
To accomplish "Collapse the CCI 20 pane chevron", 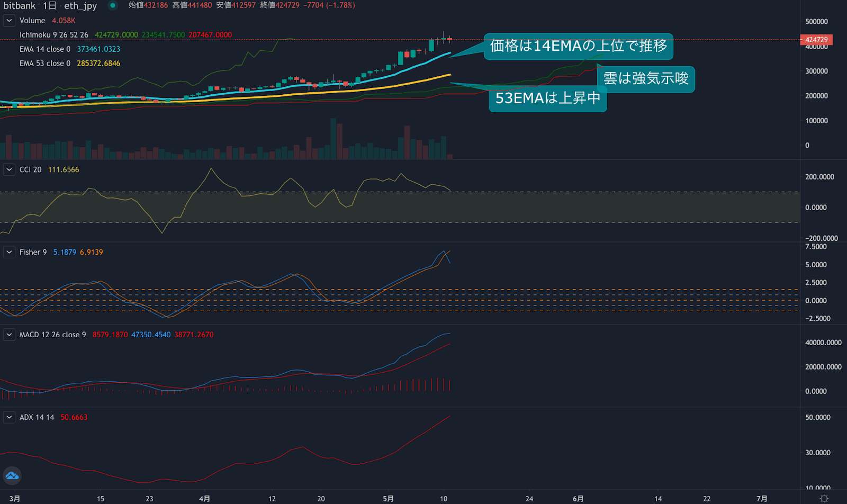I will click(9, 169).
